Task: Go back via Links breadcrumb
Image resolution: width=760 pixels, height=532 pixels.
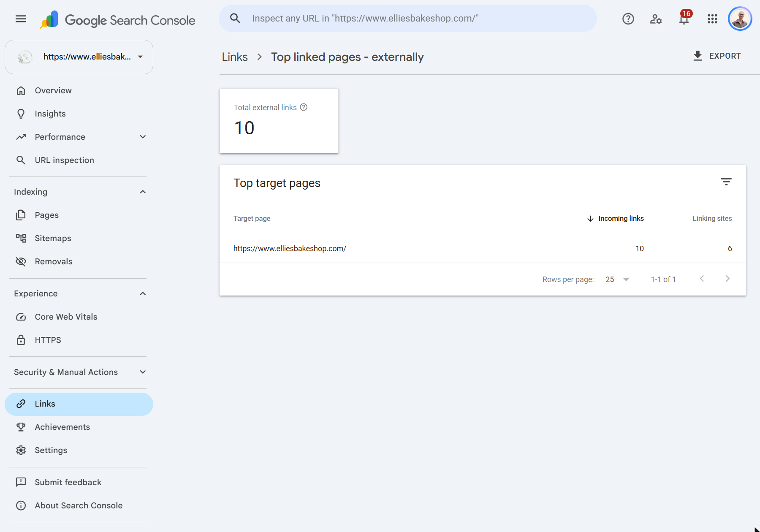Action: (235, 57)
